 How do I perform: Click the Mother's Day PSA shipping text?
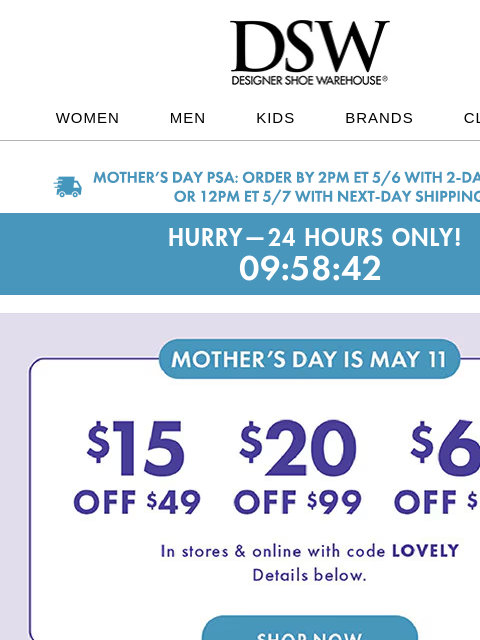tap(287, 187)
